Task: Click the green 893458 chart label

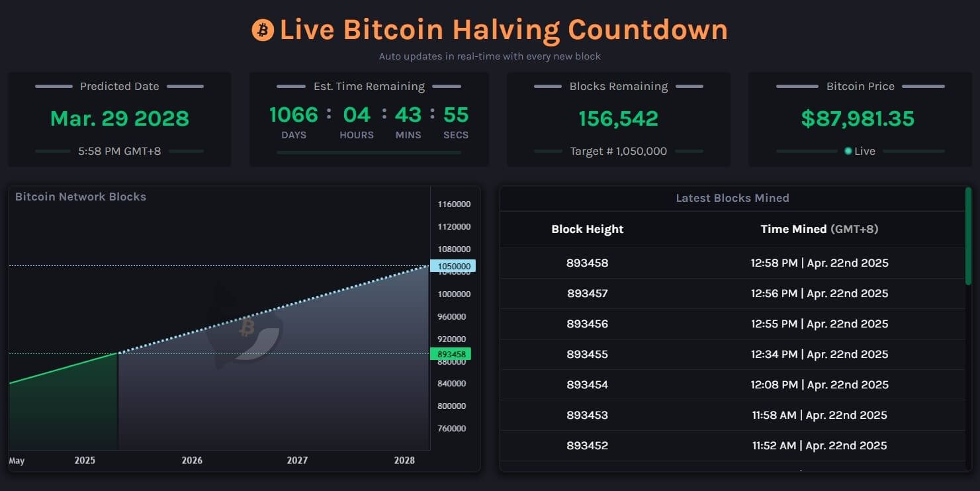Action: click(452, 354)
